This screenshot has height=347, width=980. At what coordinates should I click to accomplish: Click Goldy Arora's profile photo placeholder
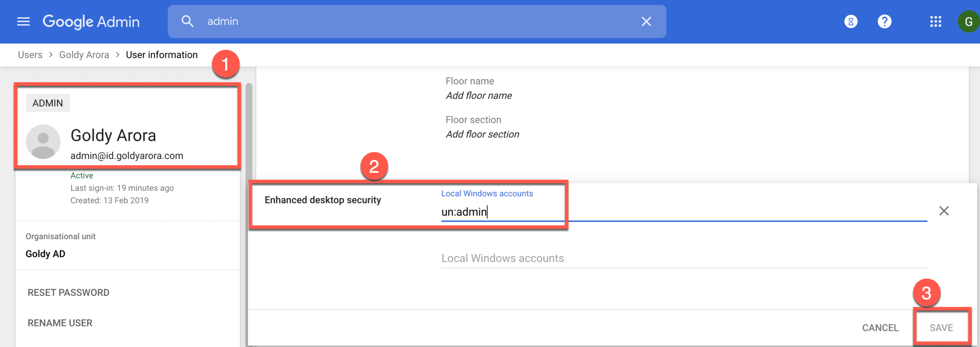(43, 141)
